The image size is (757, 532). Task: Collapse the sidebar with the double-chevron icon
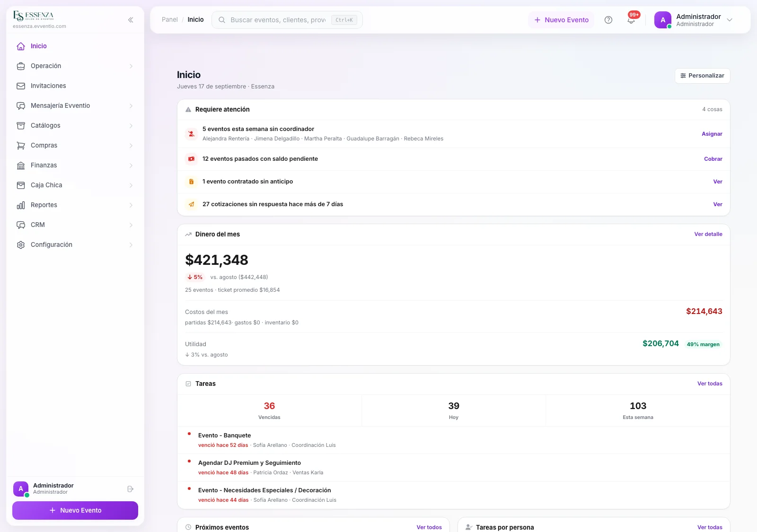coord(131,20)
